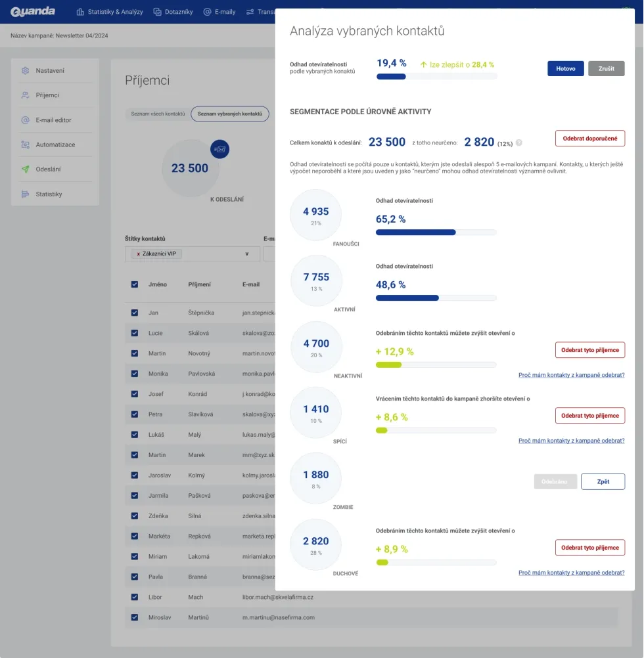Click the help icon next to 12%
Screen dimensions: 644x658
point(519,143)
